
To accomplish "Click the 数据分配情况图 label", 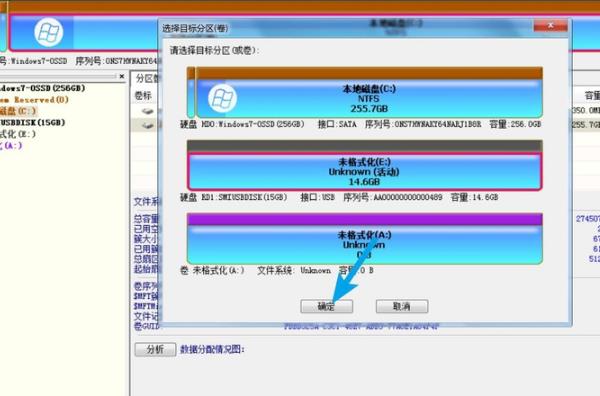I will 212,349.
